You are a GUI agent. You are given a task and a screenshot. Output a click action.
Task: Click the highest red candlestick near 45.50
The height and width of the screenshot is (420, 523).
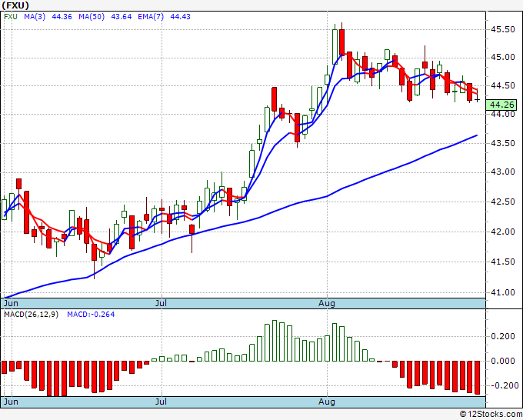[341, 42]
